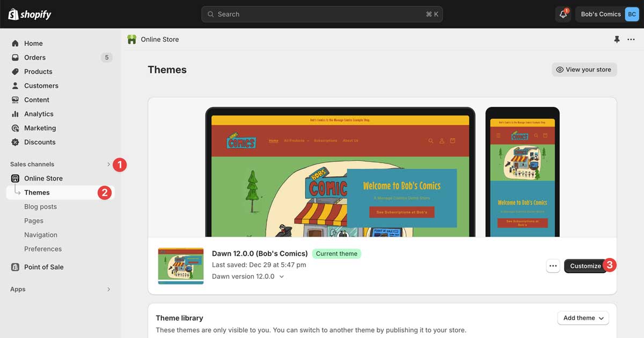Image resolution: width=644 pixels, height=338 pixels.
Task: Click View your store button
Action: (584, 69)
